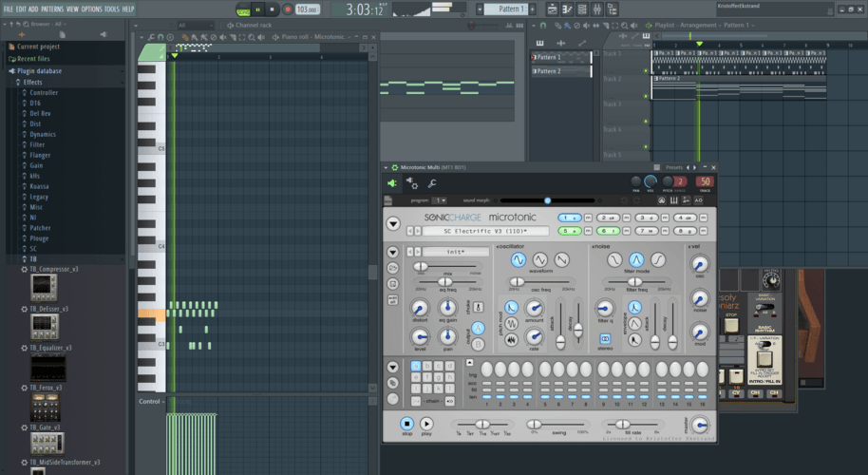Click the Microtonic stop button
The height and width of the screenshot is (475, 868).
tap(406, 424)
